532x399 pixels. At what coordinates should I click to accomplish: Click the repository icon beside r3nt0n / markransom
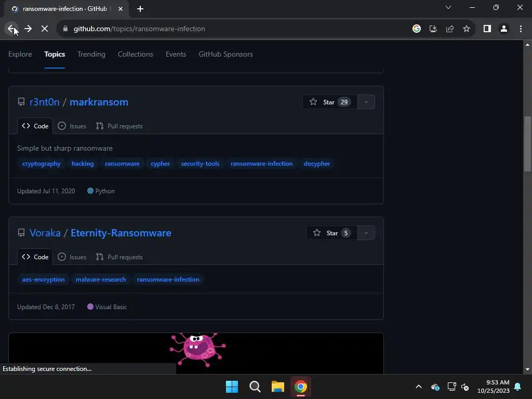coord(21,102)
